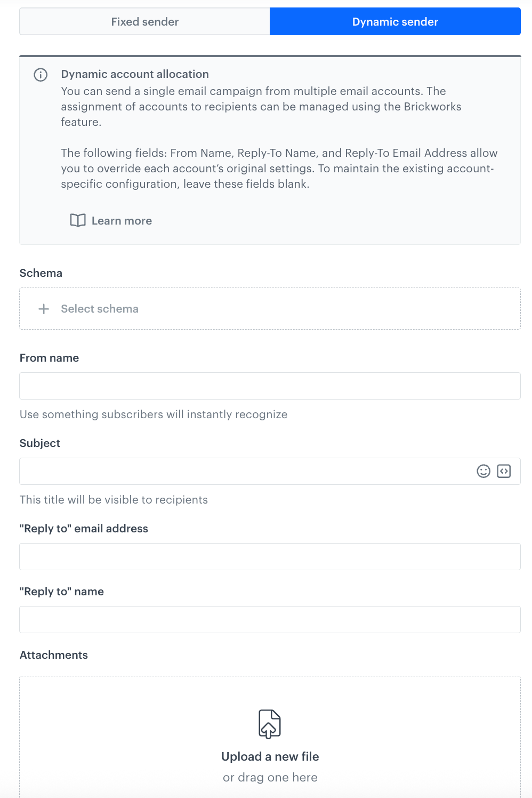Screen dimensions: 532x798
Task: Click Upload a new file
Action: 270,756
